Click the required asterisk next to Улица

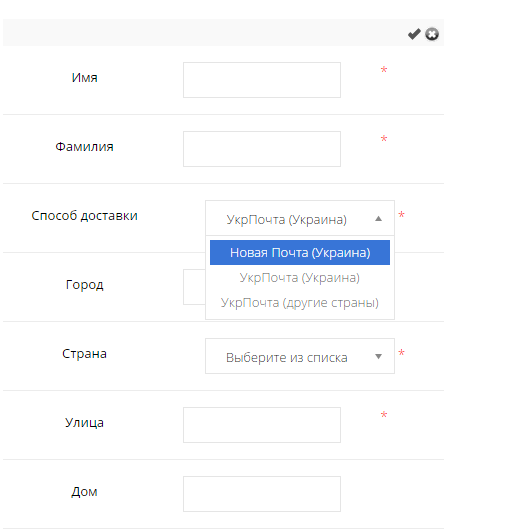coord(384,415)
